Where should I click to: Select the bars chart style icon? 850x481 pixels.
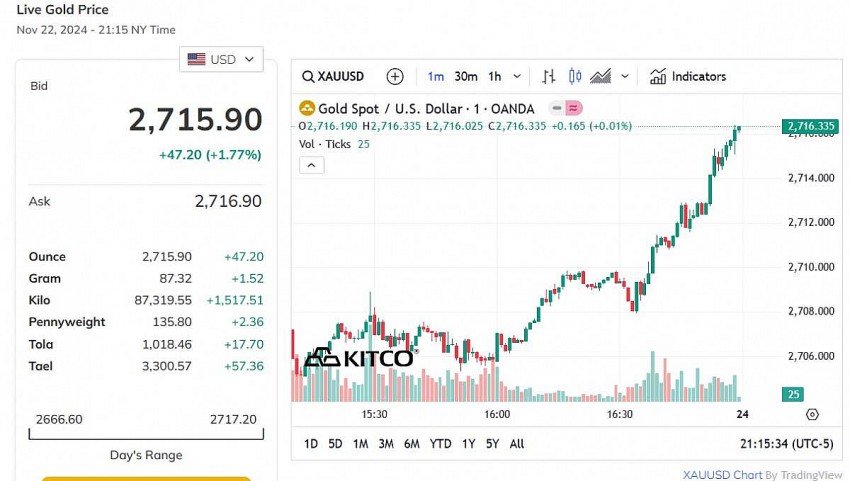pyautogui.click(x=549, y=77)
